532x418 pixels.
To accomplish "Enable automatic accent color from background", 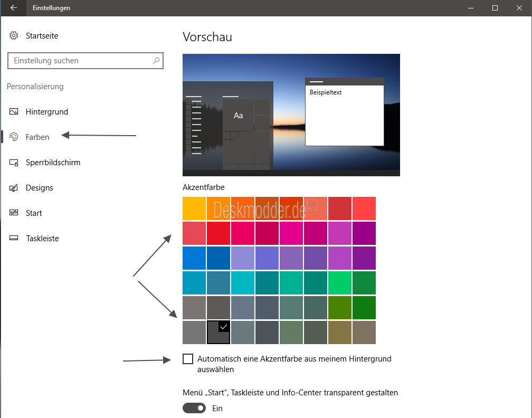I will click(188, 359).
